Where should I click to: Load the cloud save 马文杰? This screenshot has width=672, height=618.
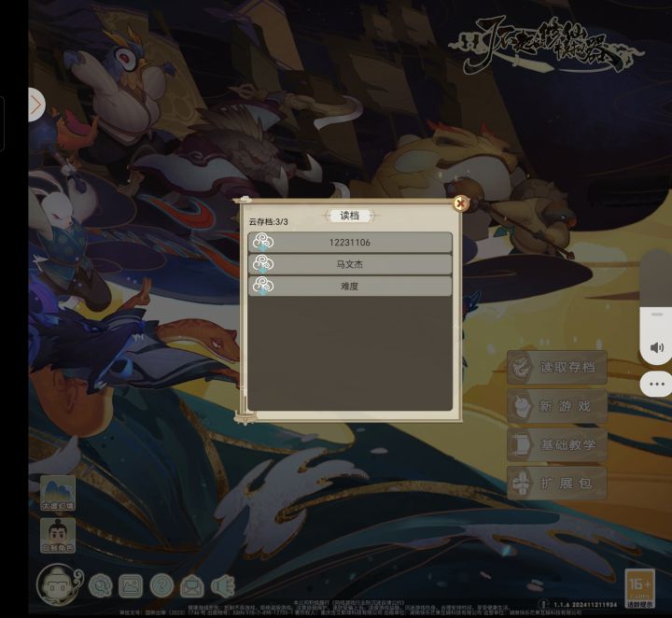coord(350,264)
